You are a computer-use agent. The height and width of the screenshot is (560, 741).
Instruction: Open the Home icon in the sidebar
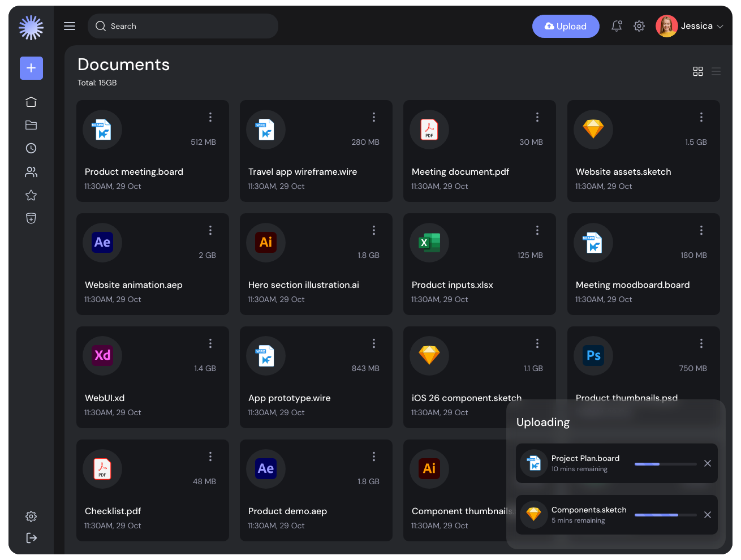31,102
